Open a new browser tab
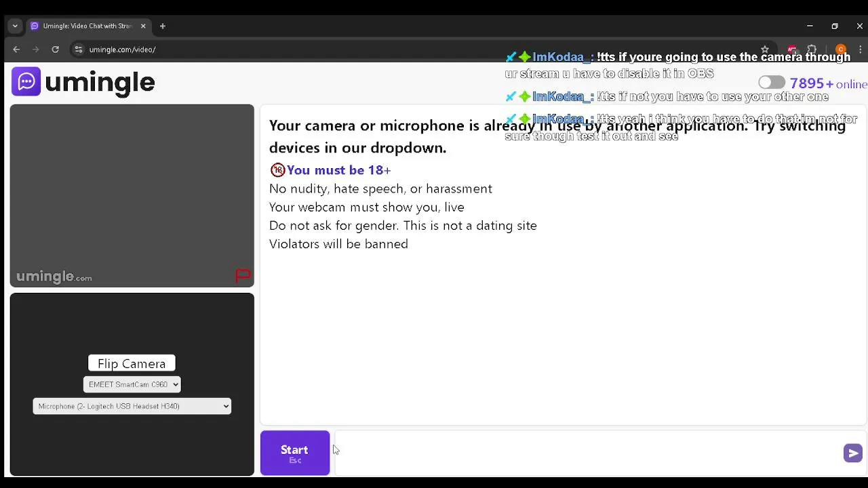 (163, 26)
